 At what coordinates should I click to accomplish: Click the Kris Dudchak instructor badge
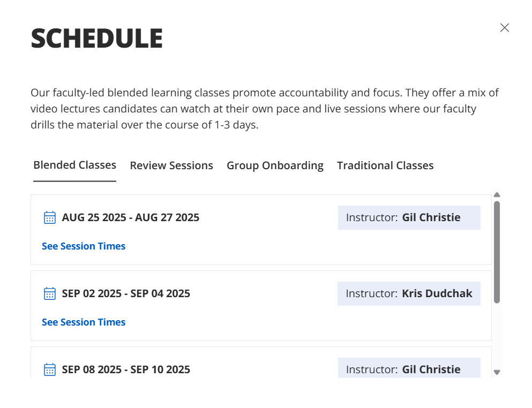409,293
